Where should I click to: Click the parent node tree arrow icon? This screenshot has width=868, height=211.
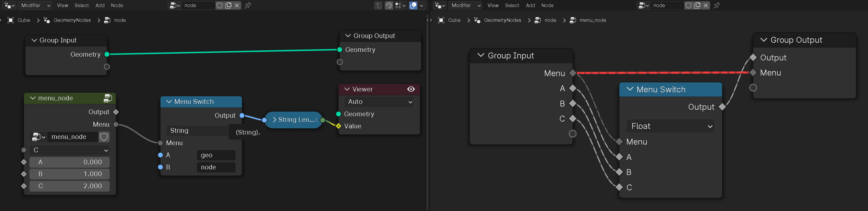(x=378, y=5)
